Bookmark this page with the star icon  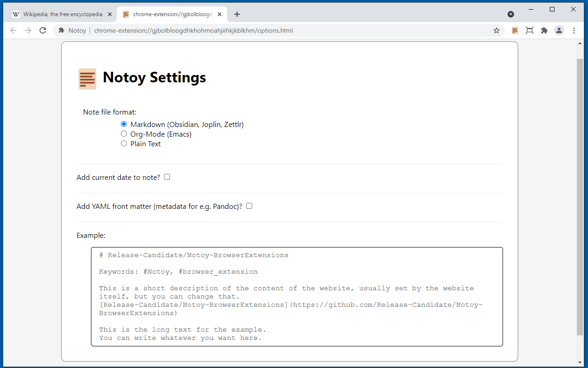497,30
